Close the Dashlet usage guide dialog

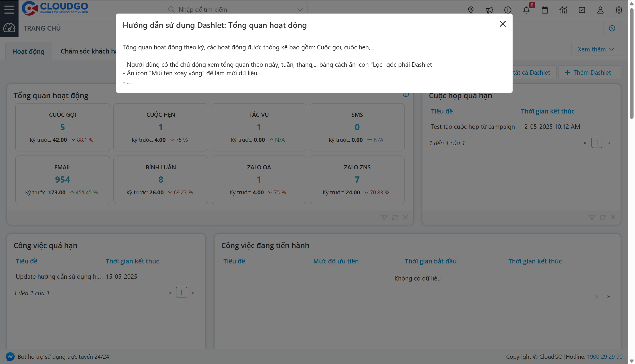coord(502,24)
